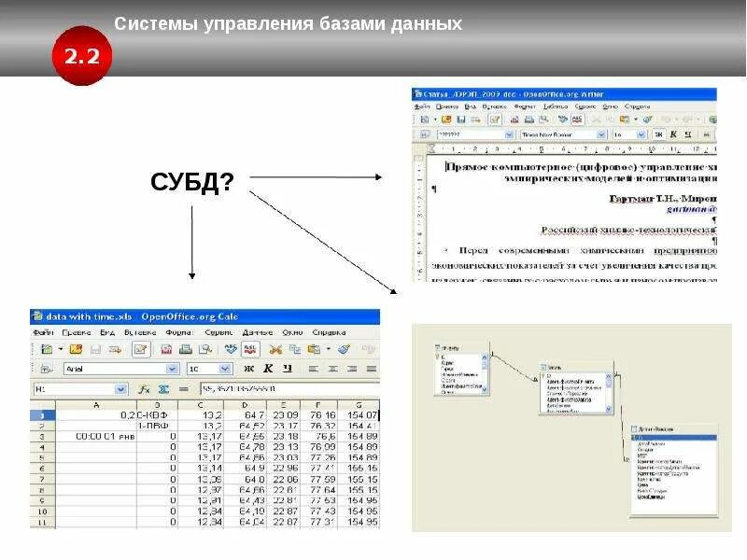747x560 pixels.
Task: Click Format Paintbrush icon in Calc toolbar
Action: pyautogui.click(x=344, y=349)
